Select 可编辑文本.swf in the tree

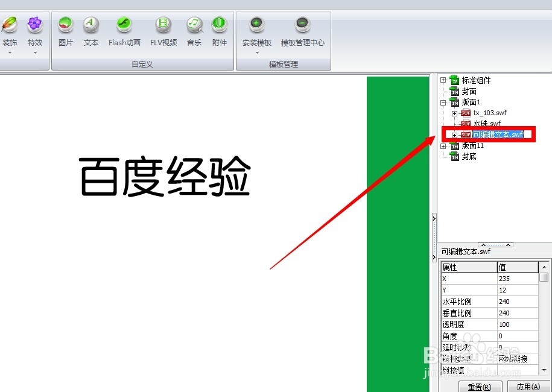coord(498,134)
